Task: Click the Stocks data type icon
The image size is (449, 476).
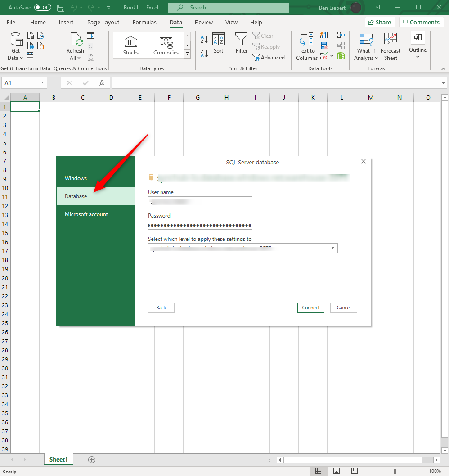Action: coord(131,45)
